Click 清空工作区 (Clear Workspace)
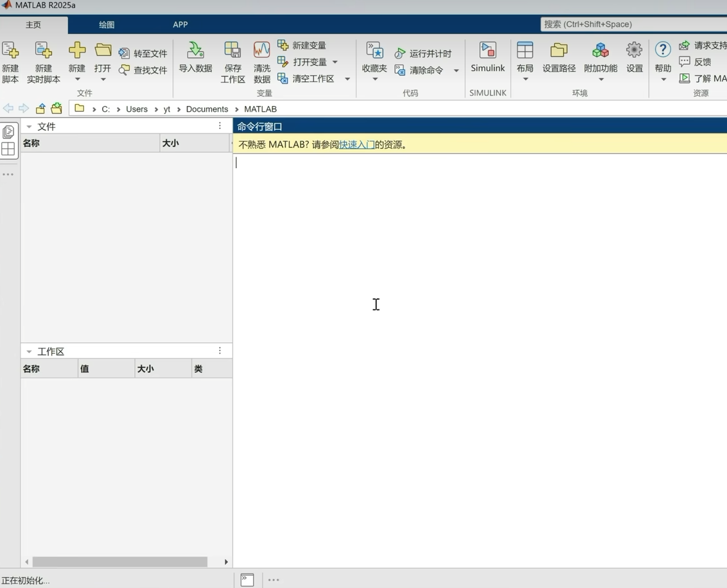The image size is (727, 588). (306, 78)
